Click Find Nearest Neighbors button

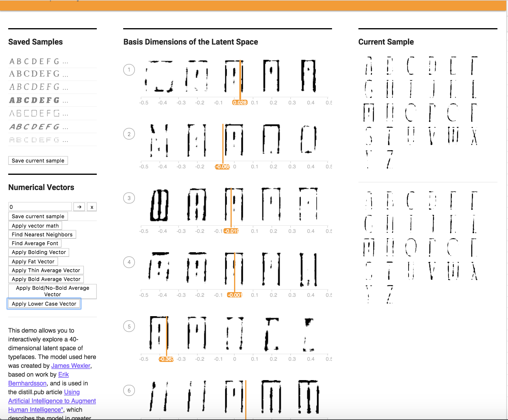[x=42, y=234]
